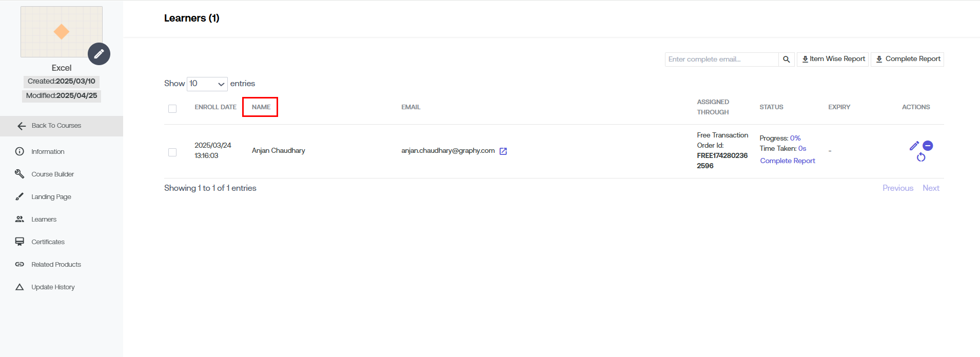Click the pencil edit icon on course thumbnail
The height and width of the screenshot is (357, 980).
tap(99, 54)
